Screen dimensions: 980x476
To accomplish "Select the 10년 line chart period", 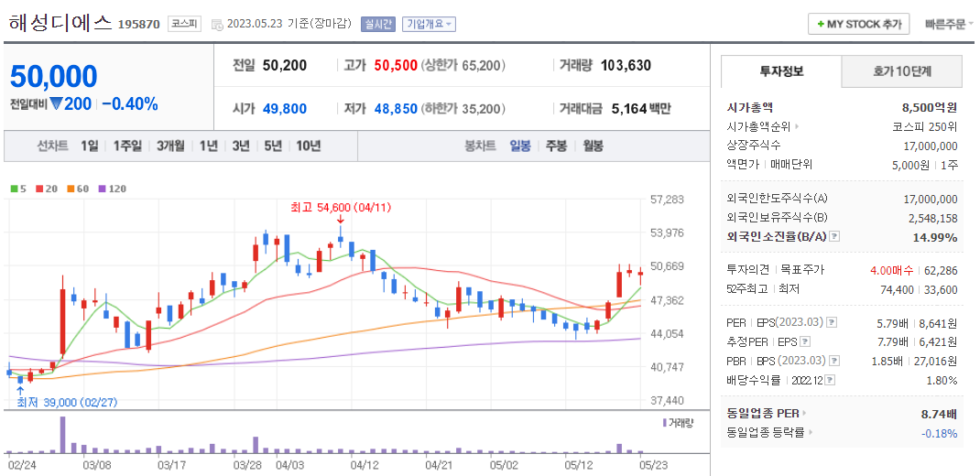I will 308,146.
